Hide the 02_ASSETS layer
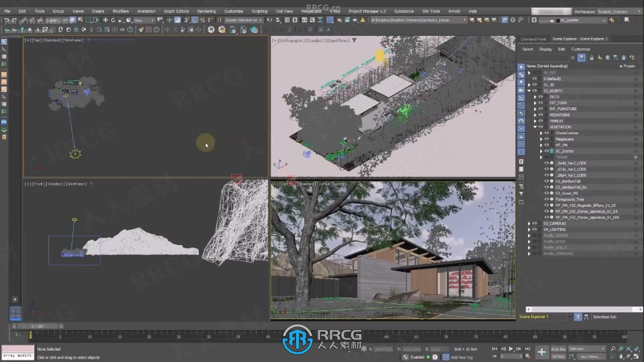The image size is (644, 362). [x=535, y=91]
